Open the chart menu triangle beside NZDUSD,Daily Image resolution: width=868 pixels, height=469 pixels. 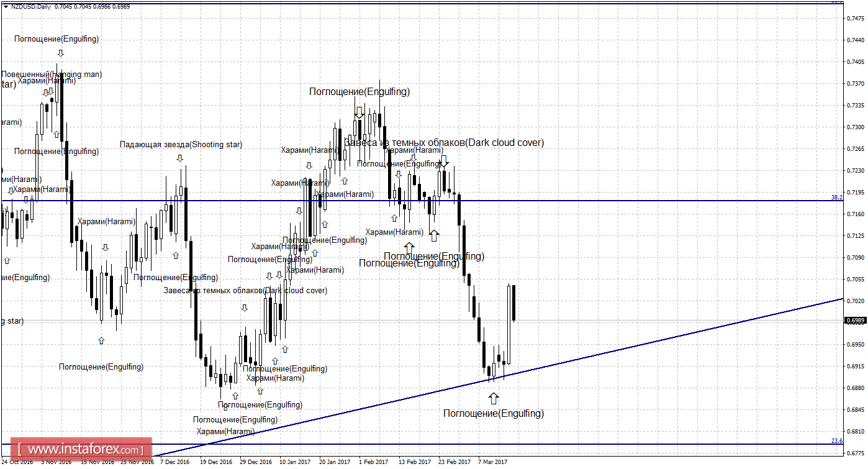tap(6, 6)
